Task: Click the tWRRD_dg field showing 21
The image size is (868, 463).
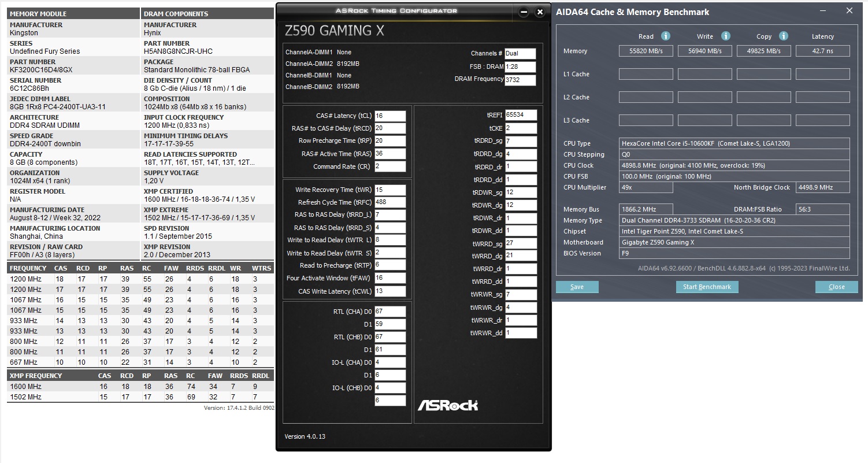Action: (x=521, y=256)
